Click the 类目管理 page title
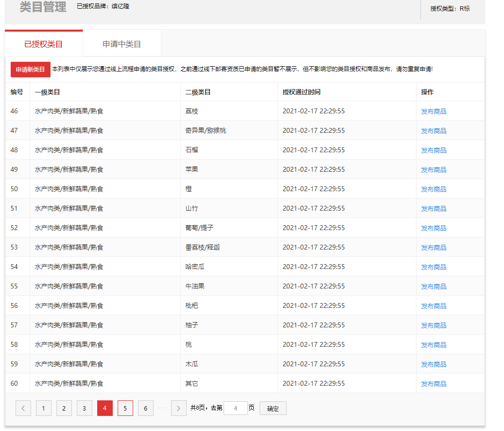 [43, 7]
